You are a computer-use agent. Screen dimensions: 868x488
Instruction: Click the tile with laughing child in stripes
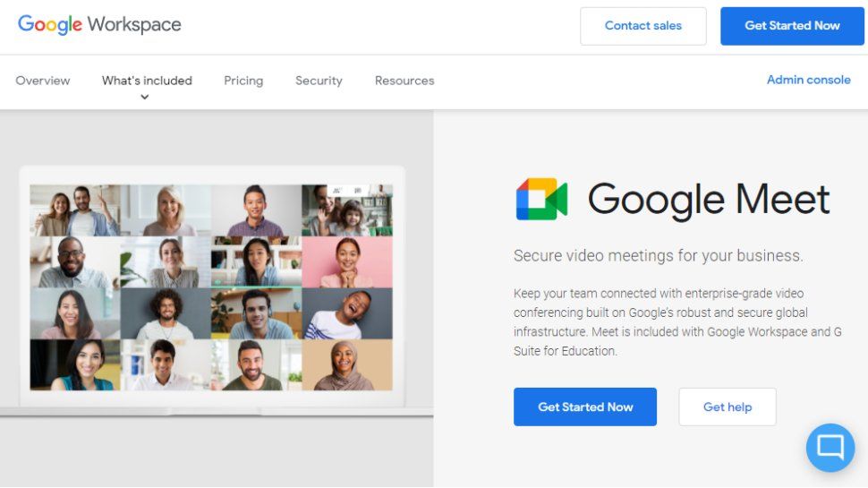(x=347, y=313)
